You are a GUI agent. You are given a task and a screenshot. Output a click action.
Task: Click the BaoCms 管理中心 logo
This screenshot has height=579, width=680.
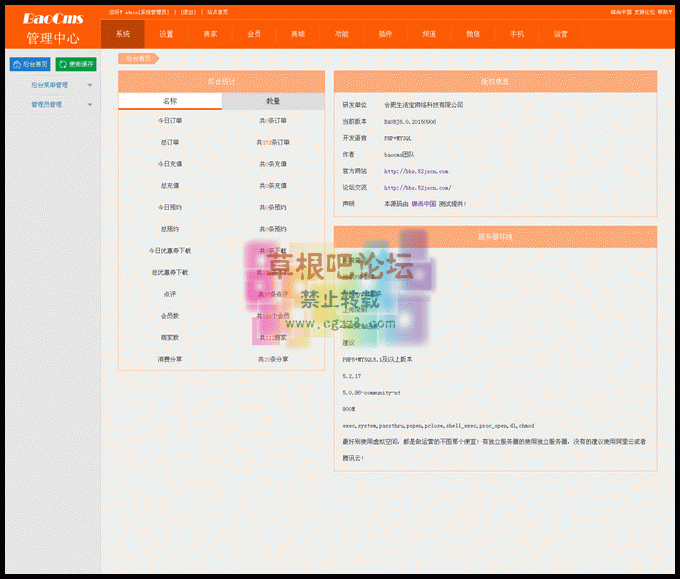click(x=53, y=29)
